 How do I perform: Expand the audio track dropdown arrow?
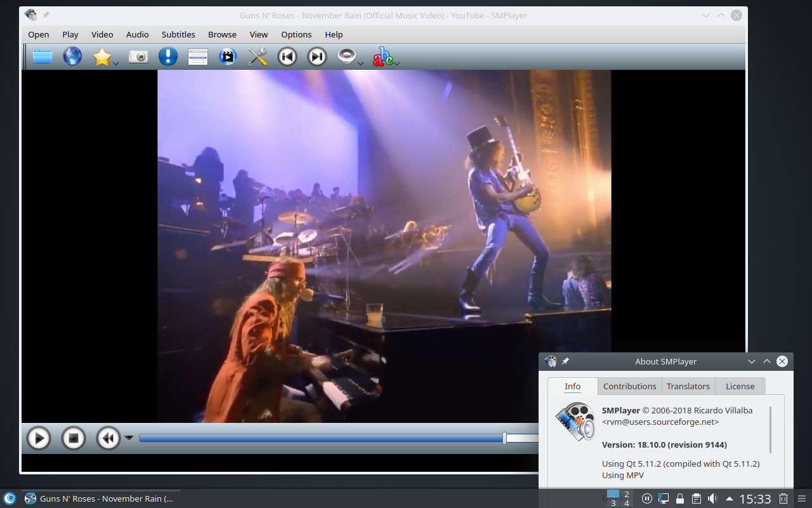coord(360,63)
